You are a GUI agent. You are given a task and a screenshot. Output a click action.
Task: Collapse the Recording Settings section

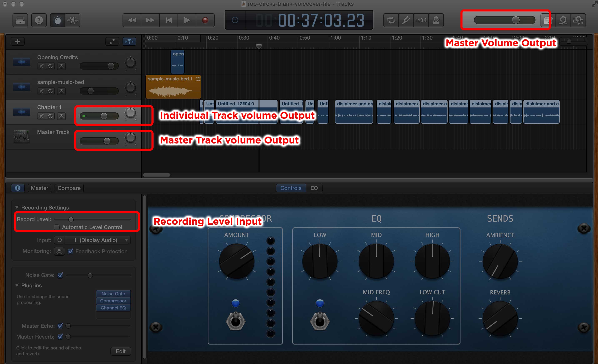(x=17, y=207)
